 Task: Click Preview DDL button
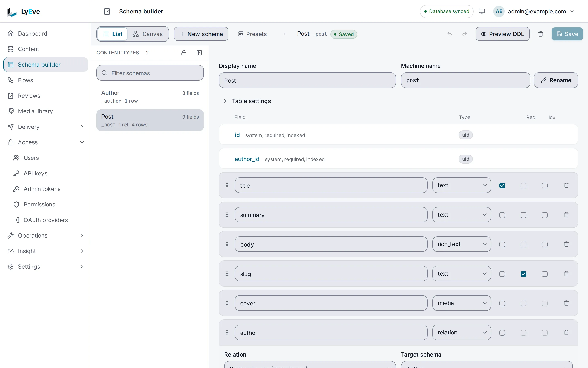click(x=502, y=34)
